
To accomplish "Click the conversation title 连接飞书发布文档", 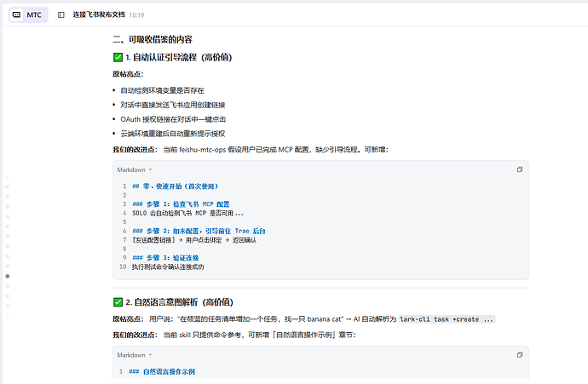I will 99,14.
